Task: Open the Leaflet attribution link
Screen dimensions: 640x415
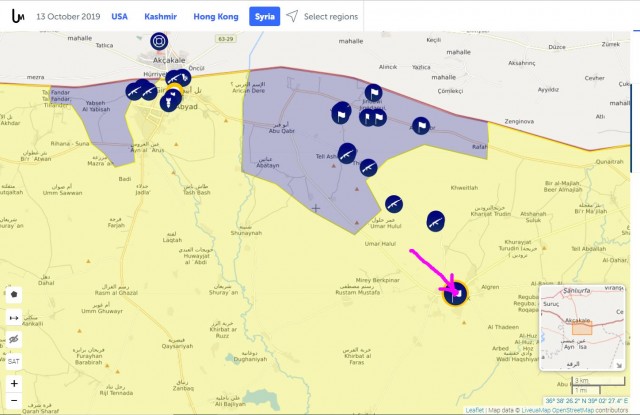Action: coord(476,410)
